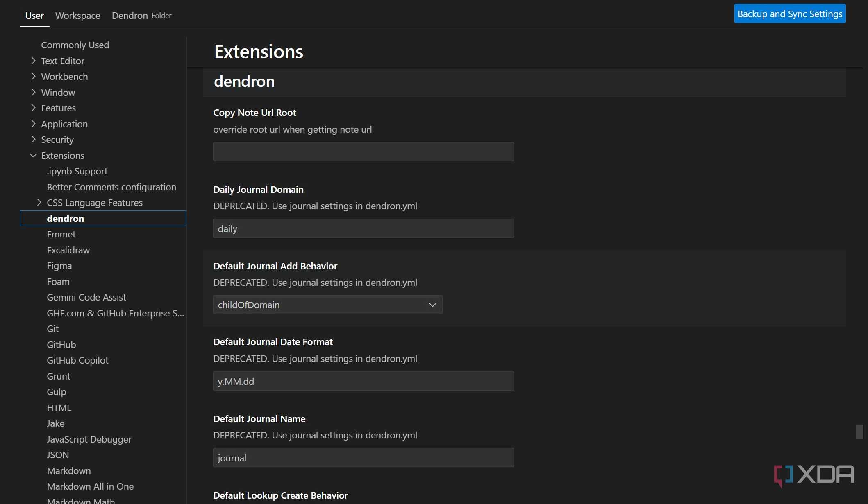Open Emmet extension settings
This screenshot has width=868, height=504.
(x=61, y=234)
